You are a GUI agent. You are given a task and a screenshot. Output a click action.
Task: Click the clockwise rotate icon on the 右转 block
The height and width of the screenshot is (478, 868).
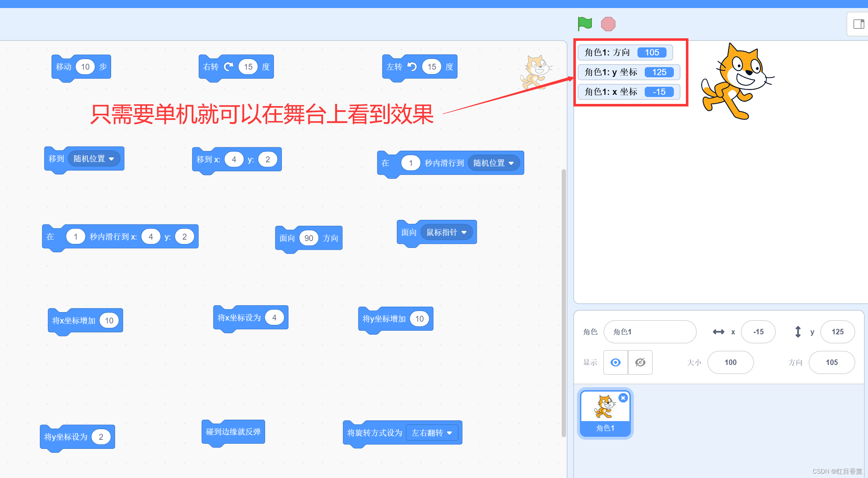click(x=228, y=67)
